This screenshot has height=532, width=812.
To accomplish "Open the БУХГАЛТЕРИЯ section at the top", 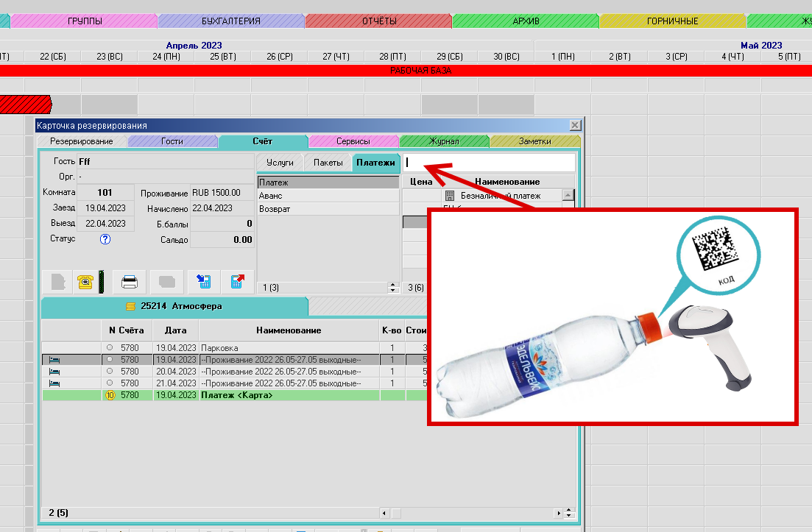I will click(231, 21).
